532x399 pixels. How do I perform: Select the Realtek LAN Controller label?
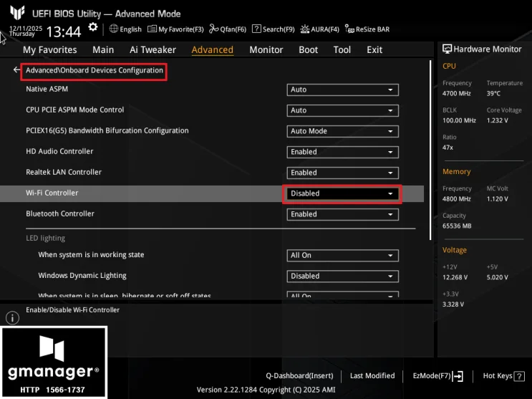pos(64,172)
